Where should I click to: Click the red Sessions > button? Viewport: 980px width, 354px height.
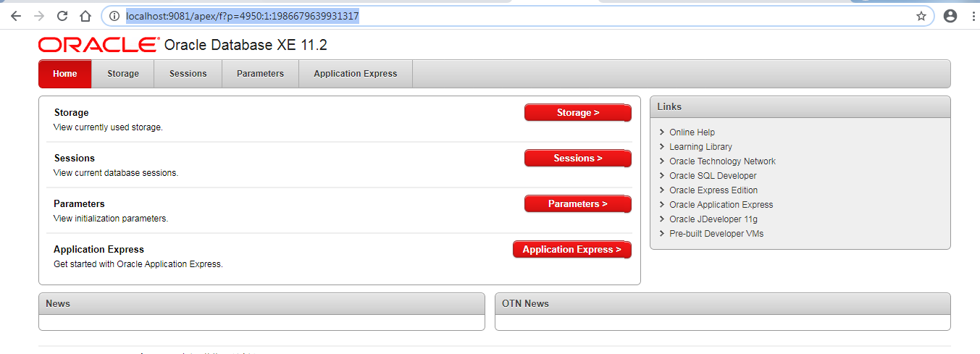[578, 159]
